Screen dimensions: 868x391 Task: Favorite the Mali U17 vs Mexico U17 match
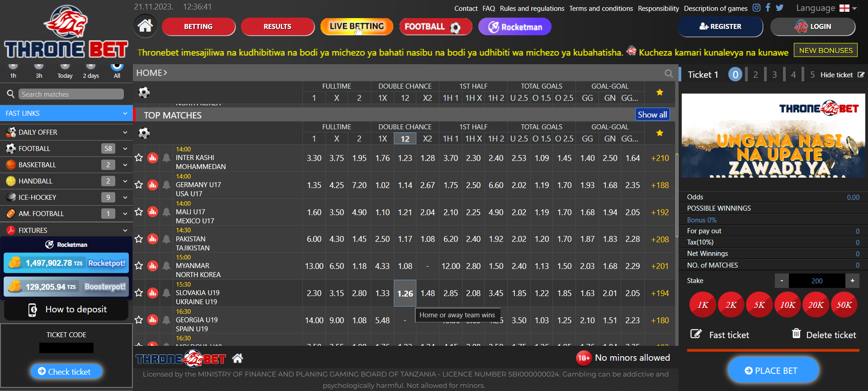(x=139, y=212)
